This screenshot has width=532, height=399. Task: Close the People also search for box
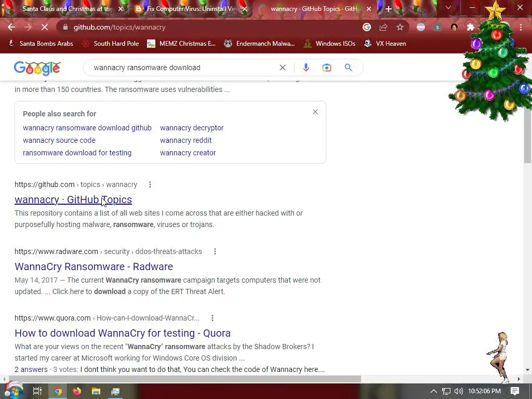click(x=315, y=112)
